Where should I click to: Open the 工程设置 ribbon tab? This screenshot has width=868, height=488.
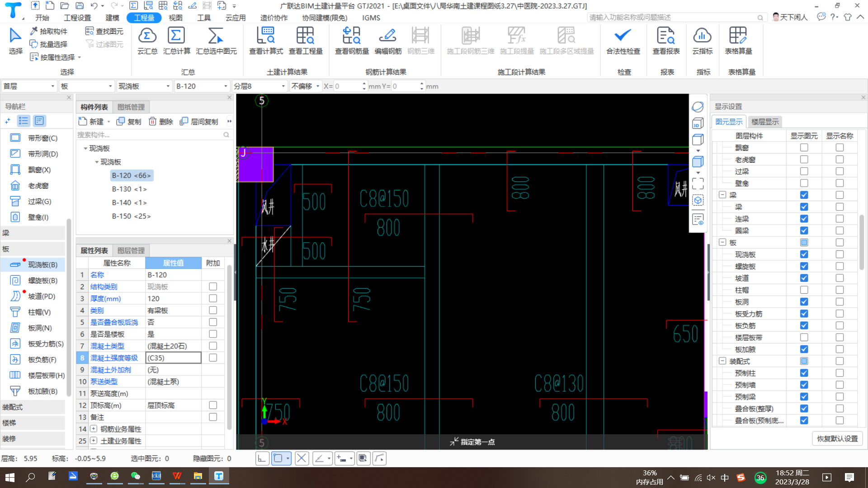click(77, 18)
